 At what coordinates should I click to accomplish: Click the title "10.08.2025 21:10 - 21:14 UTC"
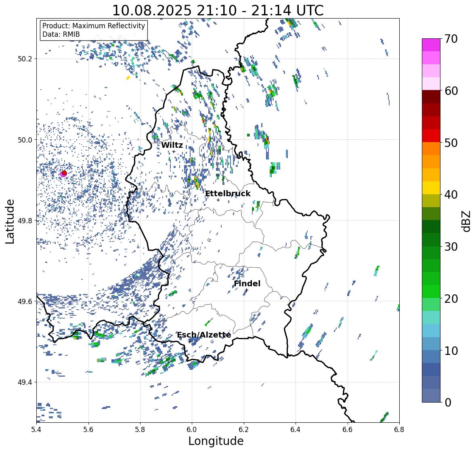coord(218,10)
